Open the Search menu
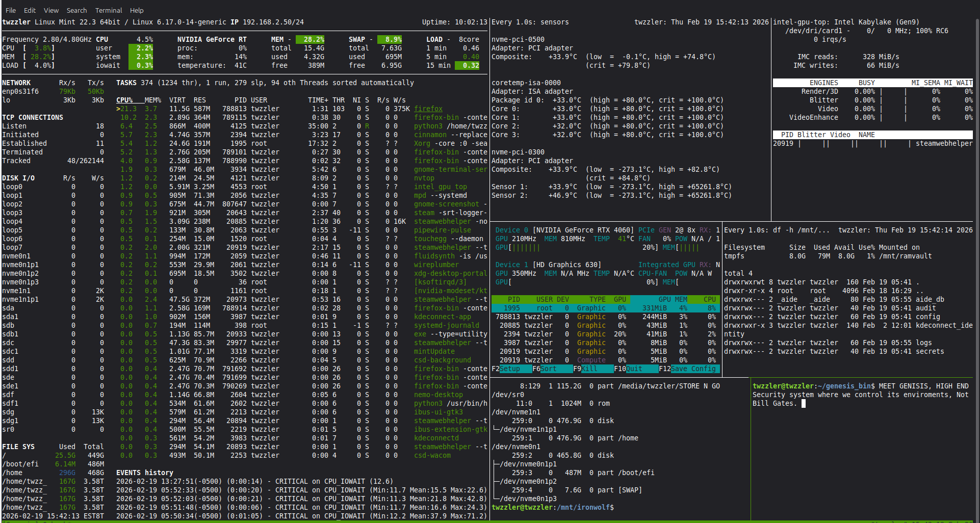Screen dimensions: 980x523 (76, 10)
